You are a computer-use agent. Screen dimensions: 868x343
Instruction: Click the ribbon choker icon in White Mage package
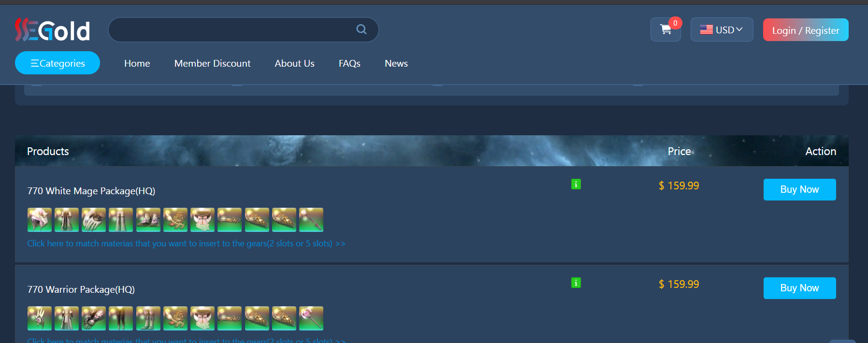click(203, 220)
